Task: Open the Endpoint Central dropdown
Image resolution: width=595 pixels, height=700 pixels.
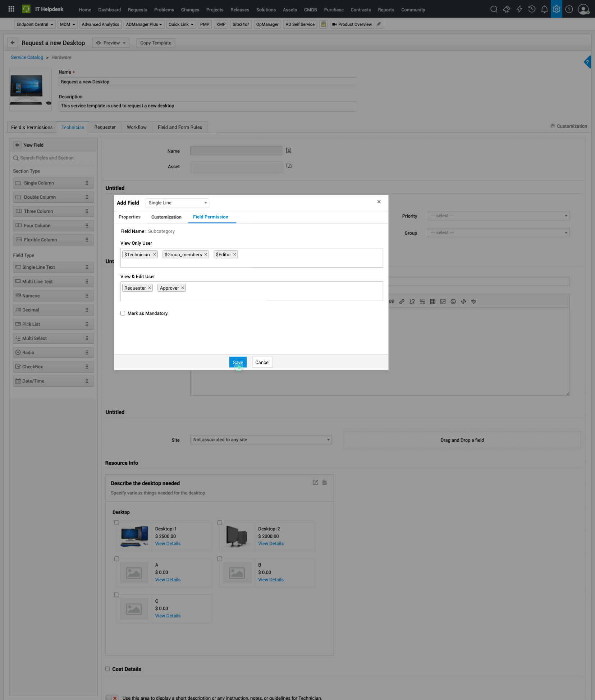Action: (35, 24)
